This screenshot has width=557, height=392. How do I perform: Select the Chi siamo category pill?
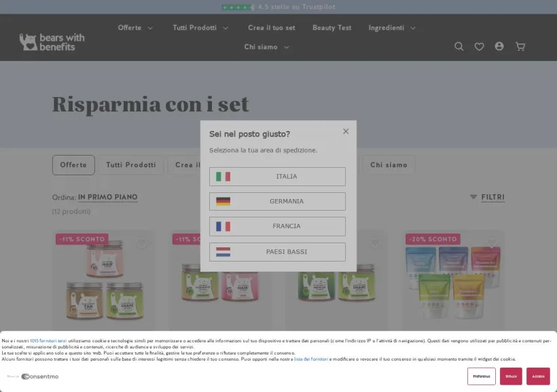[x=389, y=165]
